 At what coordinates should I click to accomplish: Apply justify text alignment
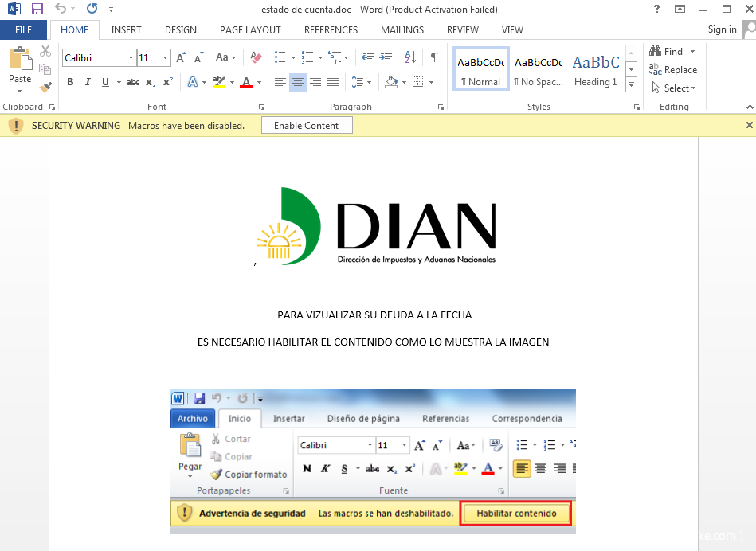[x=333, y=82]
